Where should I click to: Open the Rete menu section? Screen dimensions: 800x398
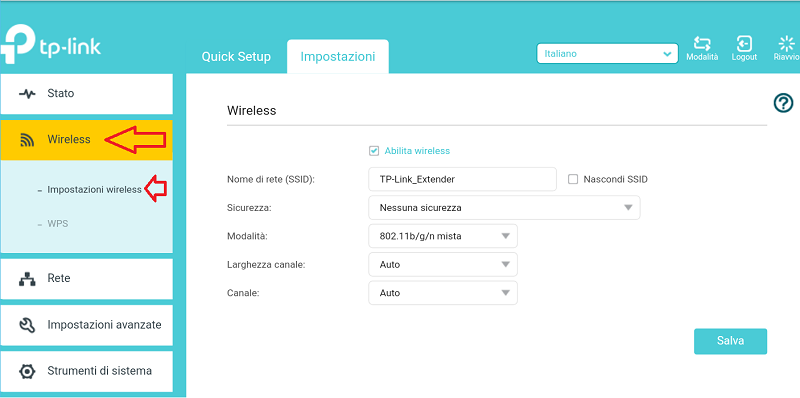point(87,279)
